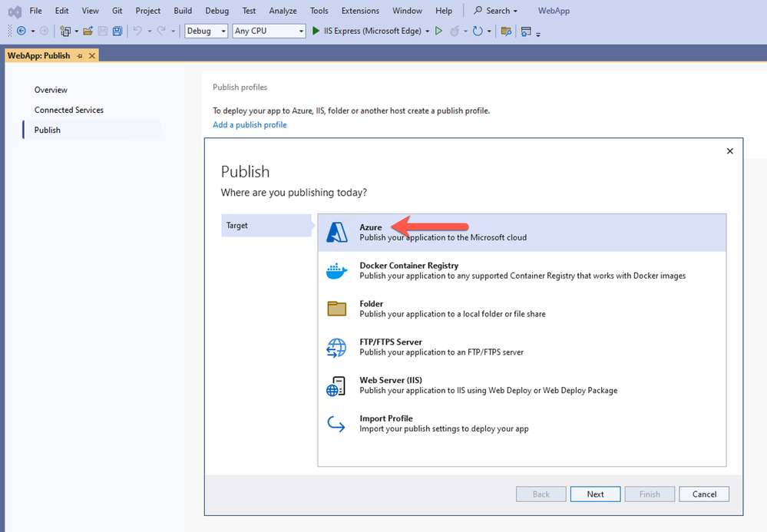Select the Publish sidebar item

(x=91, y=130)
